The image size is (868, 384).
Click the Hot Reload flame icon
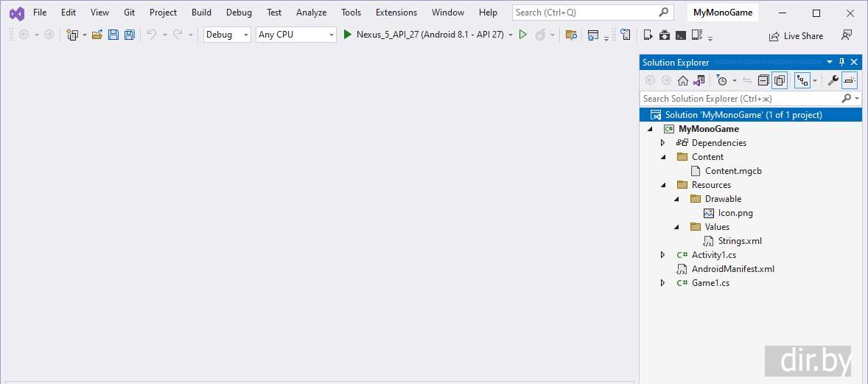539,35
